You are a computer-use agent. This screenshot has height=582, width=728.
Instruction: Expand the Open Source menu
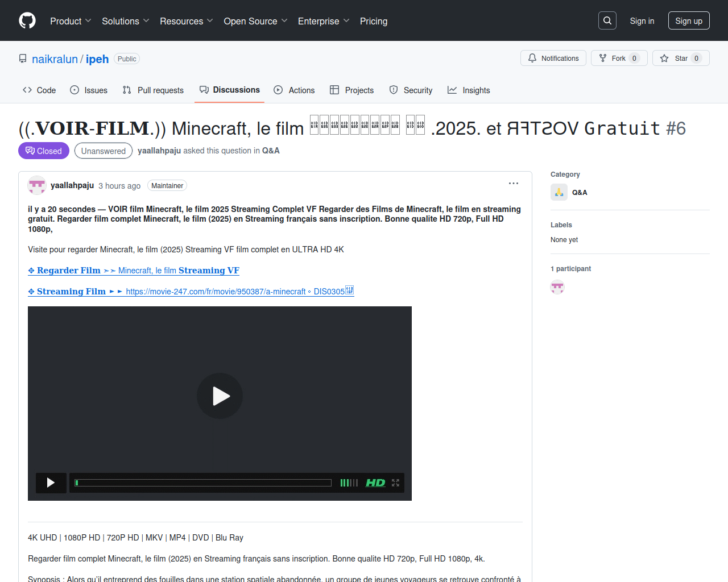coord(255,21)
